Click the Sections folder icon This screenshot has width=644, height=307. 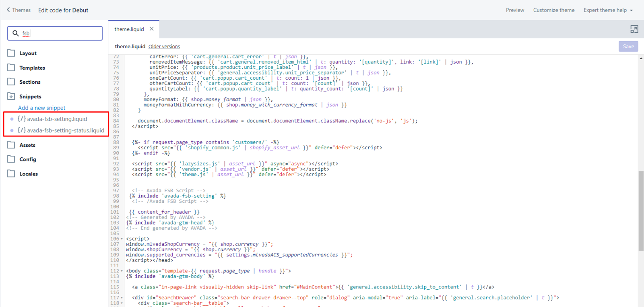click(11, 82)
